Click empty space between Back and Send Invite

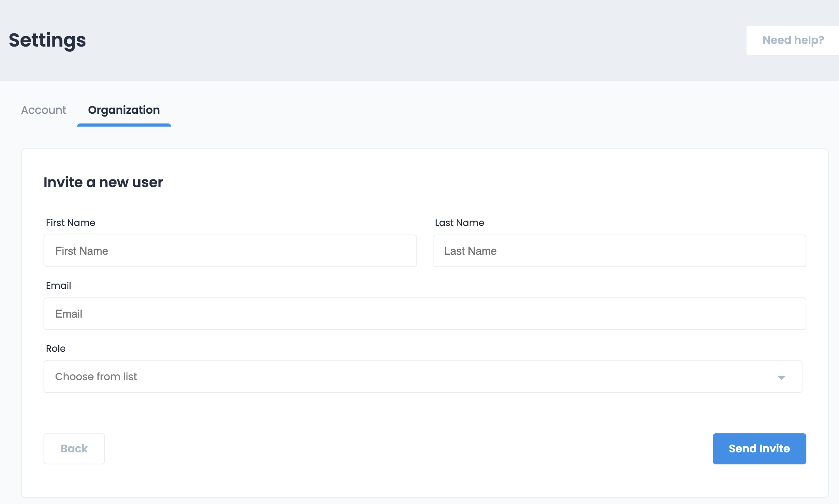(408, 449)
